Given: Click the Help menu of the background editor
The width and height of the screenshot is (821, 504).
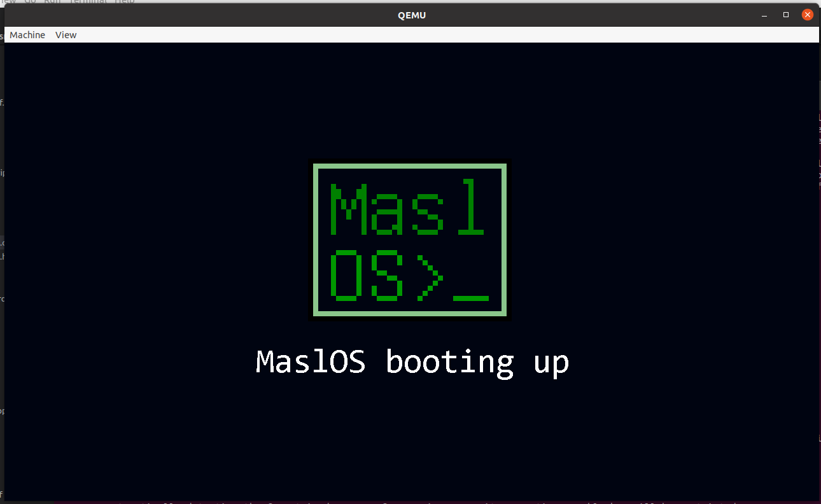Looking at the screenshot, I should click(x=125, y=2).
